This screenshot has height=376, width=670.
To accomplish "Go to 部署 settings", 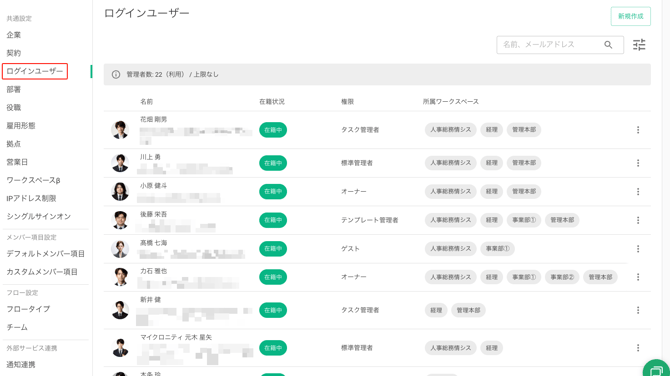I will (14, 89).
